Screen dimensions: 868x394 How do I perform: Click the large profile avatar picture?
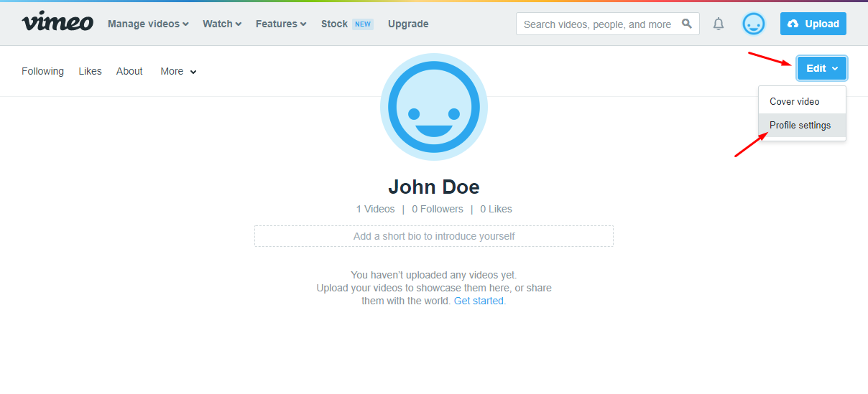tap(434, 106)
